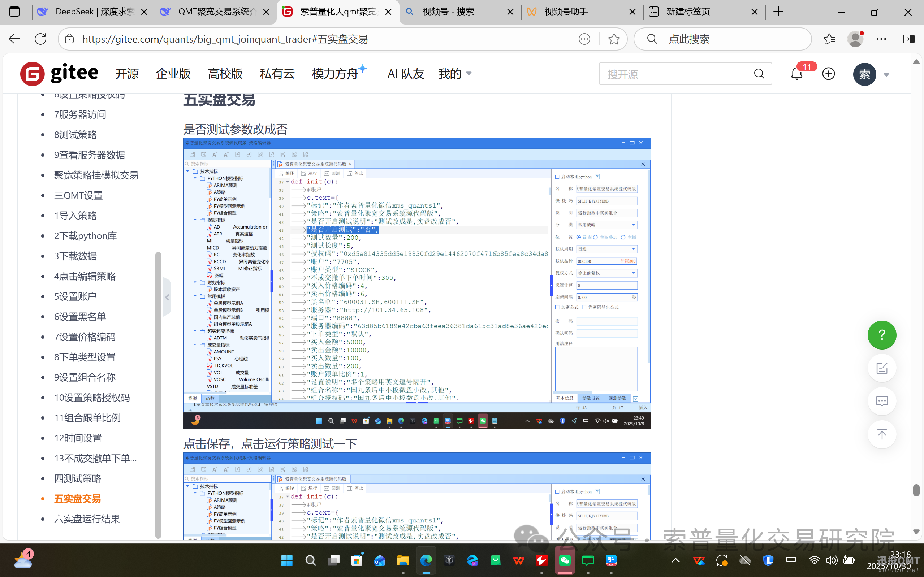
Task: Switch to the 参数设置 tab
Action: (591, 398)
